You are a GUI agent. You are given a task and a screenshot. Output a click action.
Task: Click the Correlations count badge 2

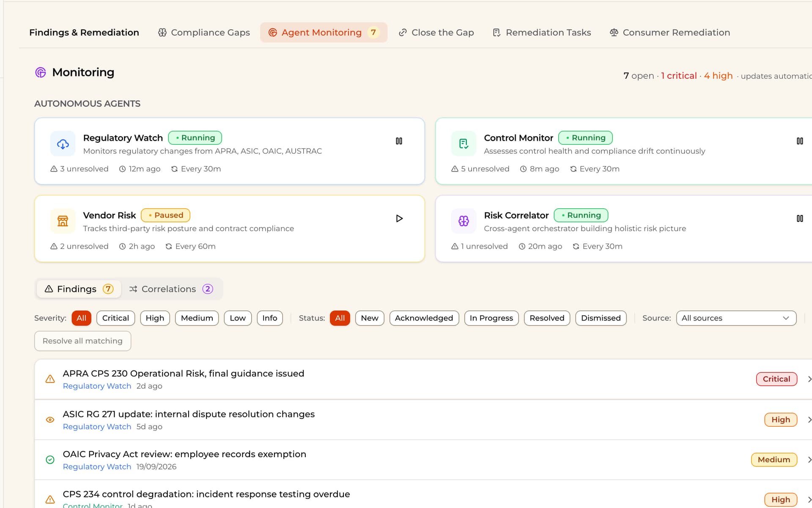click(x=208, y=289)
